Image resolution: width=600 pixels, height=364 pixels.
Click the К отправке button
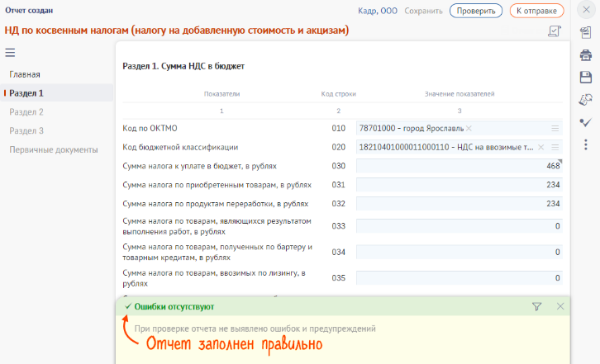pos(536,11)
